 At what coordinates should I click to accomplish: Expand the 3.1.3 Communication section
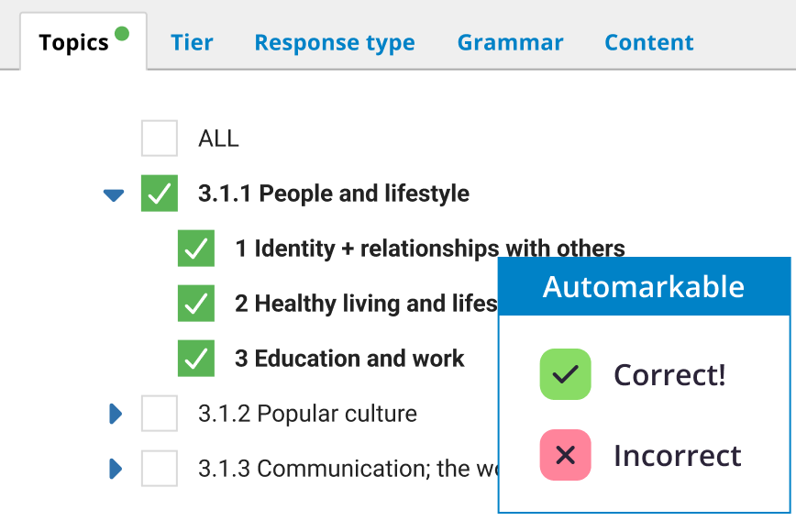coord(116,469)
